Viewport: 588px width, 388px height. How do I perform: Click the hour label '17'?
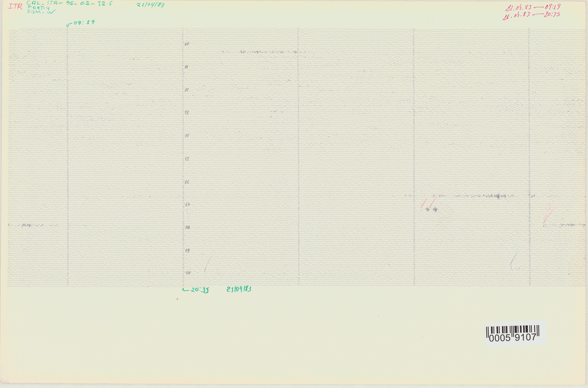tap(188, 204)
